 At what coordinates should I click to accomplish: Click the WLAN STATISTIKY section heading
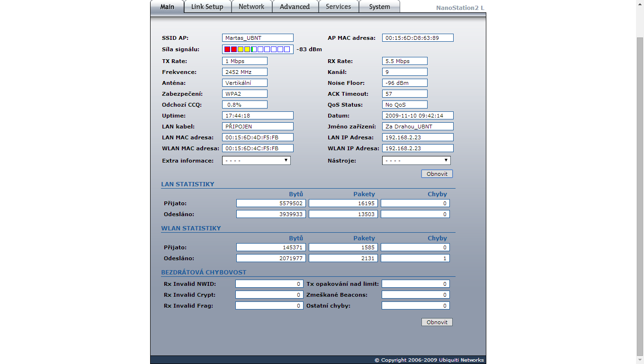pos(191,228)
